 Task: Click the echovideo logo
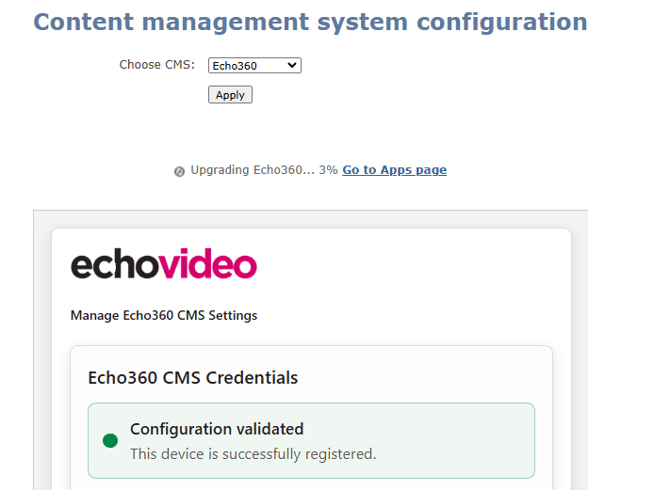(x=164, y=264)
